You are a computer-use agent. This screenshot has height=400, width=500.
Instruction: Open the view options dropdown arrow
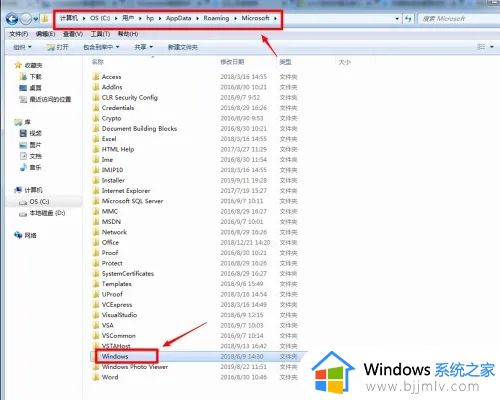(492, 47)
